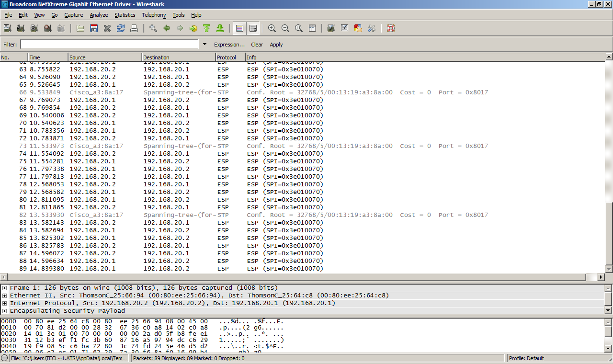Screen dimensions: 613x364
Task: Reload the capture file icon
Action: [x=121, y=28]
